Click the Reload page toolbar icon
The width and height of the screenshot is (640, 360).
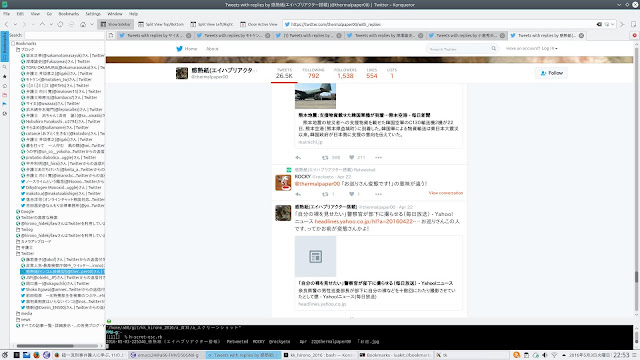coord(60,24)
